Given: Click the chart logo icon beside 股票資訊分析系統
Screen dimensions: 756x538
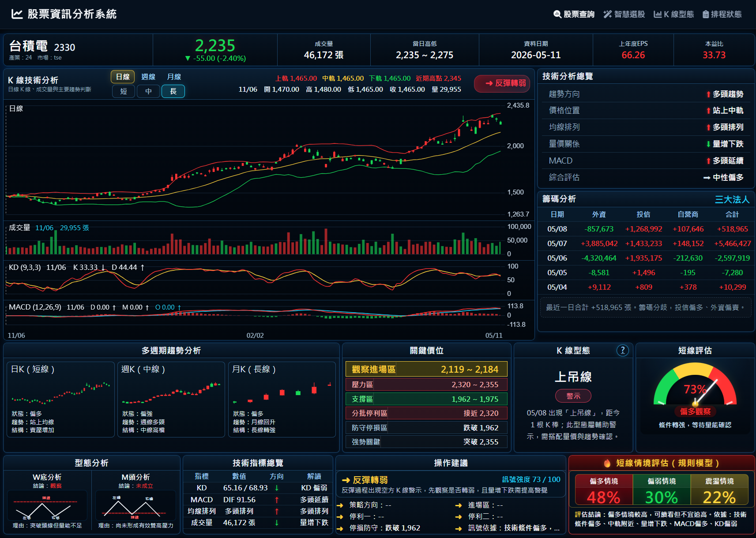Looking at the screenshot, I should (17, 14).
